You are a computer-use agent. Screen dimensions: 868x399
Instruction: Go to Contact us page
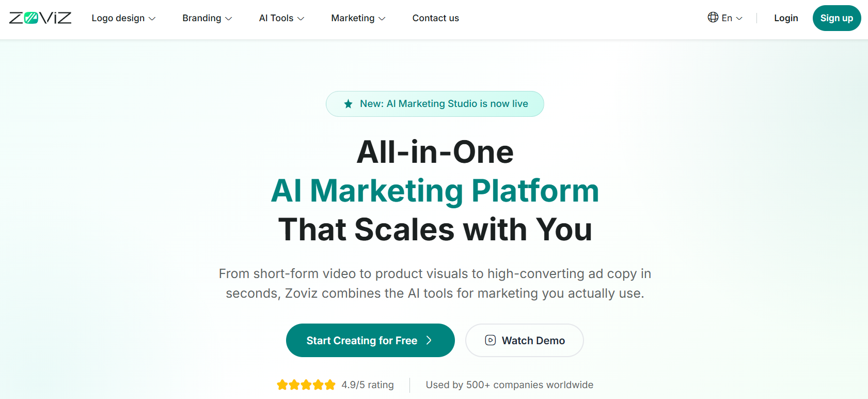point(435,18)
